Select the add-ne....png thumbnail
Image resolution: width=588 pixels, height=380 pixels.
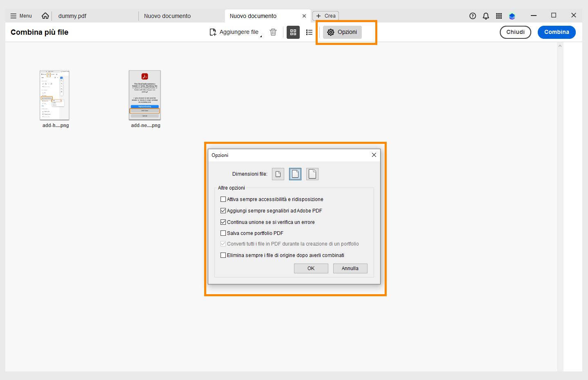coord(145,95)
